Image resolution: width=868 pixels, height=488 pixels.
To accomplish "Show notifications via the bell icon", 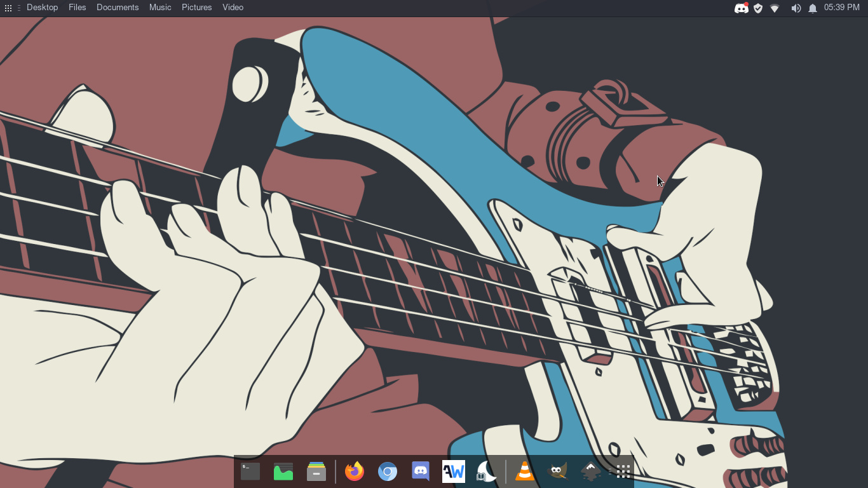I will click(813, 8).
